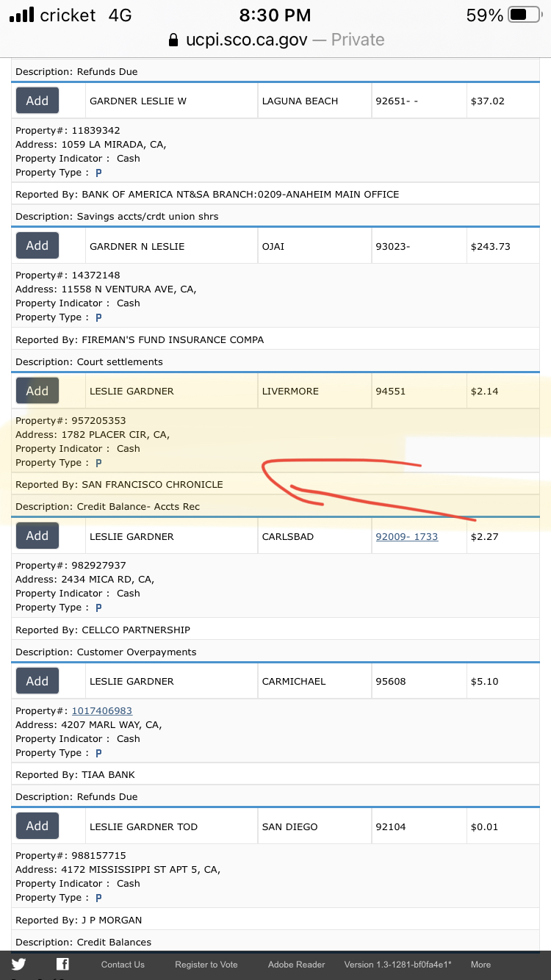The image size is (551, 980).
Task: Tap Property Type P for Carlsbad entry
Action: [x=98, y=608]
